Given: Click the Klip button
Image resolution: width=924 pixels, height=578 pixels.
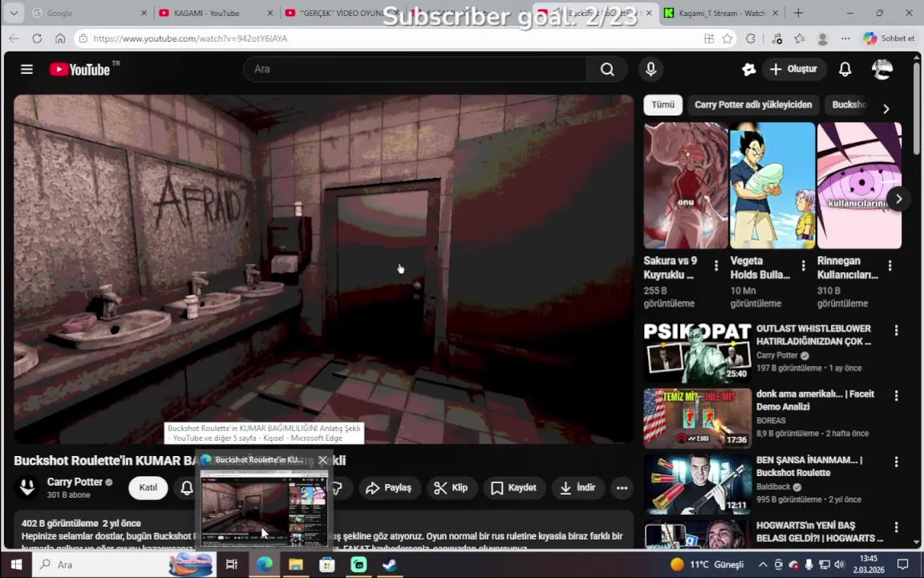Looking at the screenshot, I should pos(452,488).
